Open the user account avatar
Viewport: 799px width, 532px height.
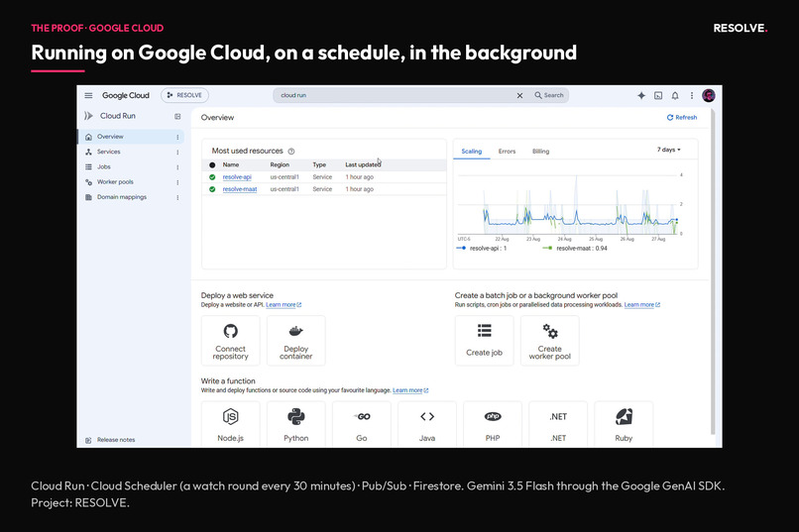pos(709,95)
